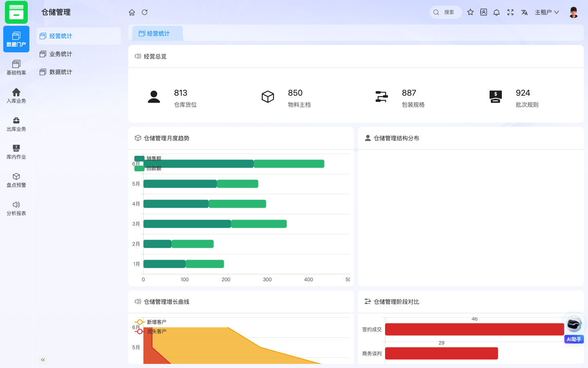Click the user avatar in the header
588x368 pixels.
point(574,12)
